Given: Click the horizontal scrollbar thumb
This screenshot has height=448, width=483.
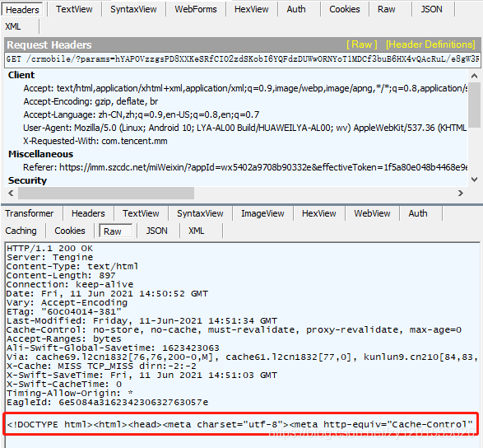Looking at the screenshot, I should [x=106, y=193].
